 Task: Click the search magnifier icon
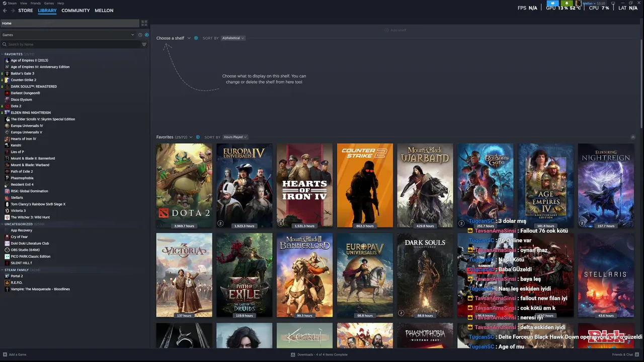coord(5,44)
